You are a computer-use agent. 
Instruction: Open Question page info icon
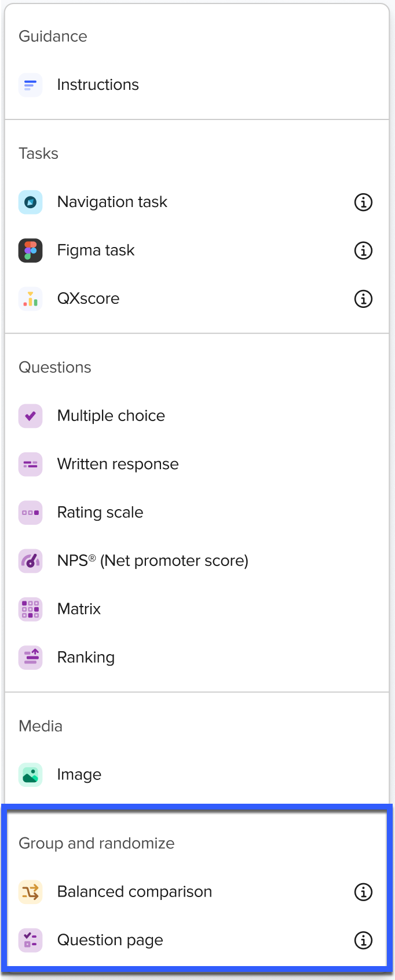click(x=363, y=940)
